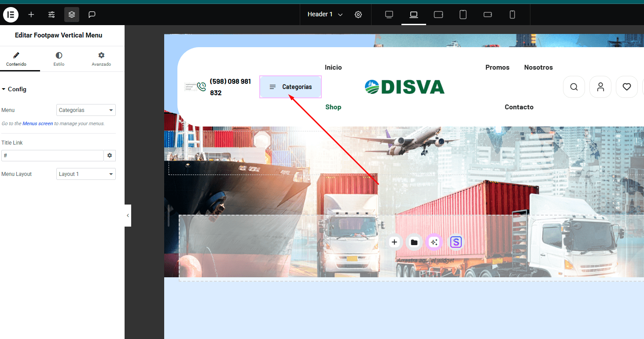The height and width of the screenshot is (339, 644).
Task: Click the Arrastra aquí el widget text
Action: (x=425, y=261)
